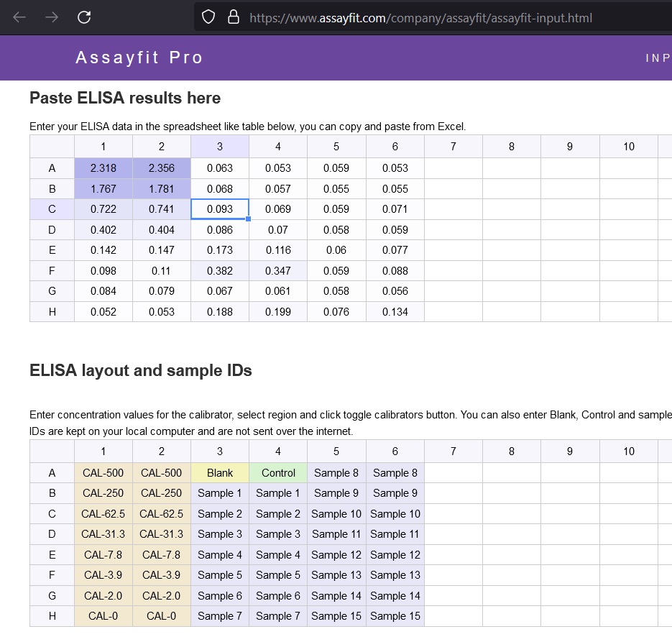
Task: Select the cell containing 2.318
Action: point(103,168)
